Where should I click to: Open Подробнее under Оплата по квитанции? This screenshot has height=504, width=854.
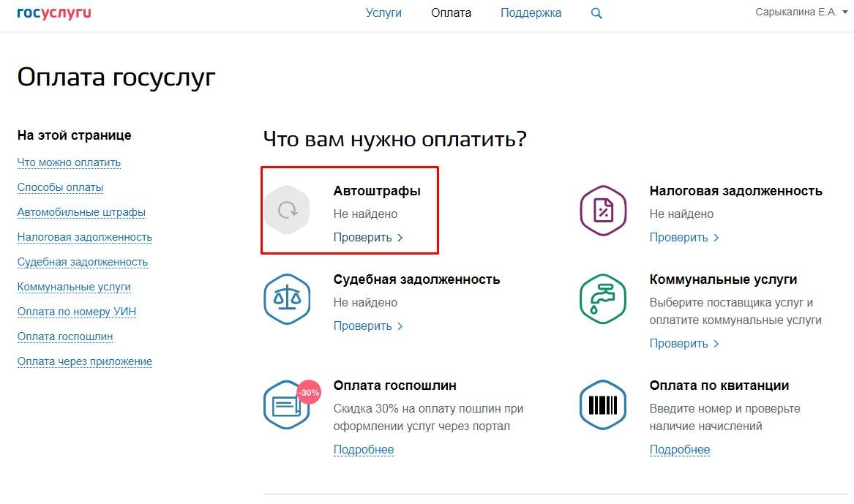tap(680, 450)
